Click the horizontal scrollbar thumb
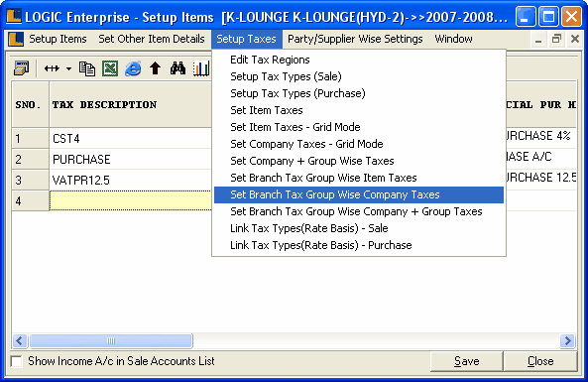Image resolution: width=588 pixels, height=382 pixels. pyautogui.click(x=111, y=340)
